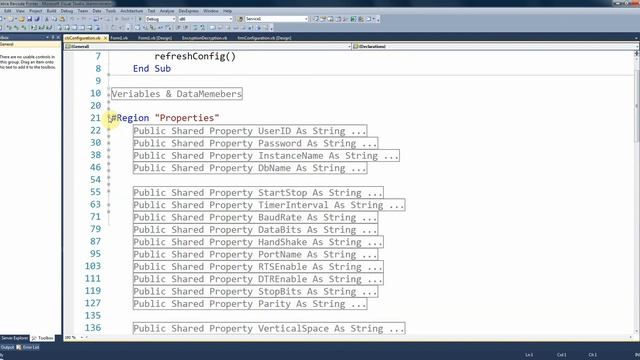
Task: Select the General group in Toolbox
Action: click(x=30, y=44)
